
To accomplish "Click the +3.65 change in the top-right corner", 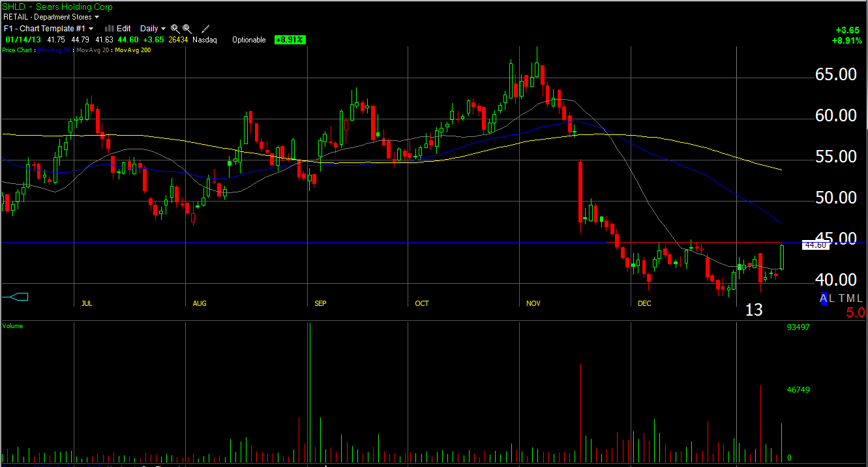I will tap(848, 30).
